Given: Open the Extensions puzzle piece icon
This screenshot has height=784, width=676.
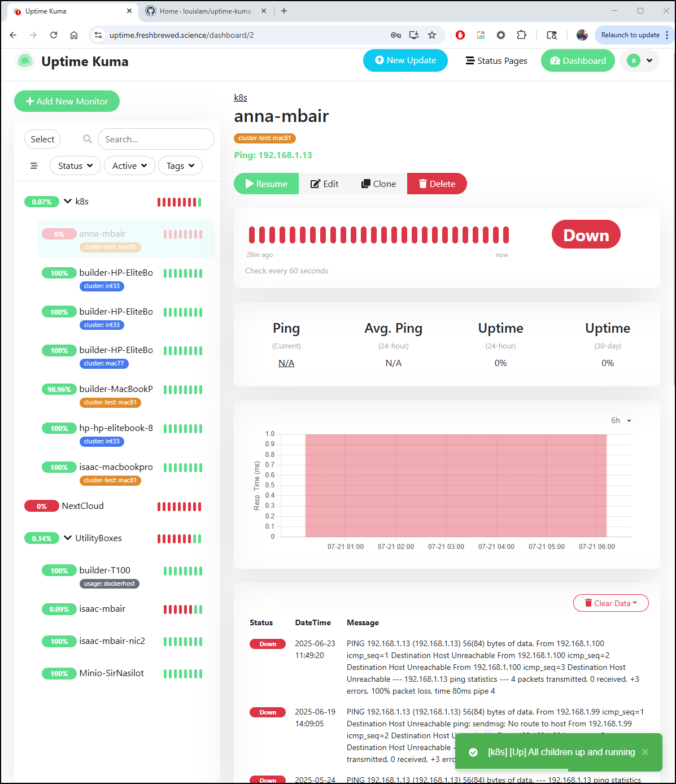Looking at the screenshot, I should (x=521, y=35).
